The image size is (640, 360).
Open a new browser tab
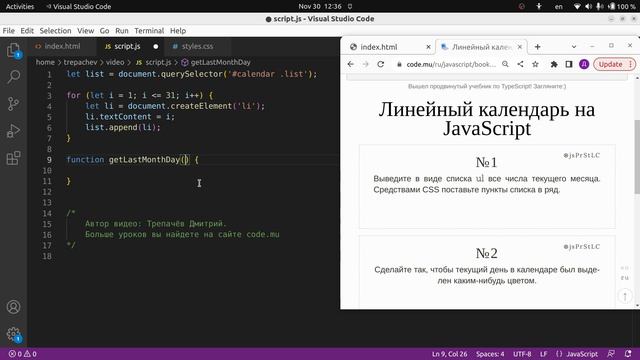(538, 47)
